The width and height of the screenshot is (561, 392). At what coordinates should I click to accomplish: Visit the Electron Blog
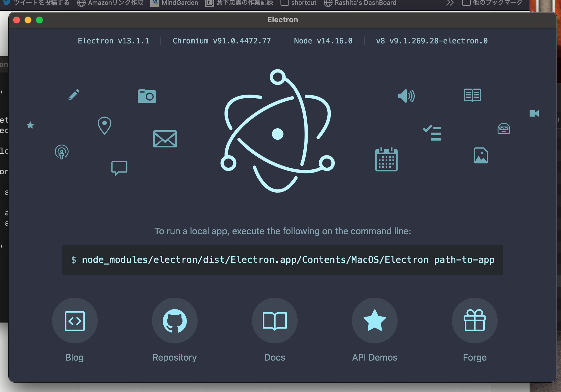coord(75,321)
